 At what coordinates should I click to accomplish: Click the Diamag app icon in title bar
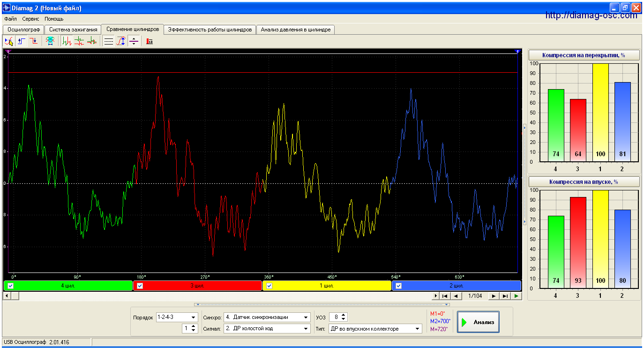(x=7, y=8)
